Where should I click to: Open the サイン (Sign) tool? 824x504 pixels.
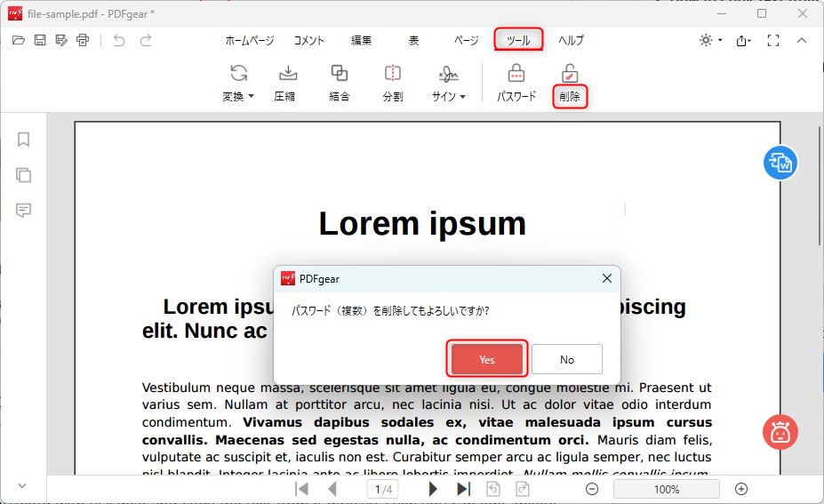pos(448,83)
